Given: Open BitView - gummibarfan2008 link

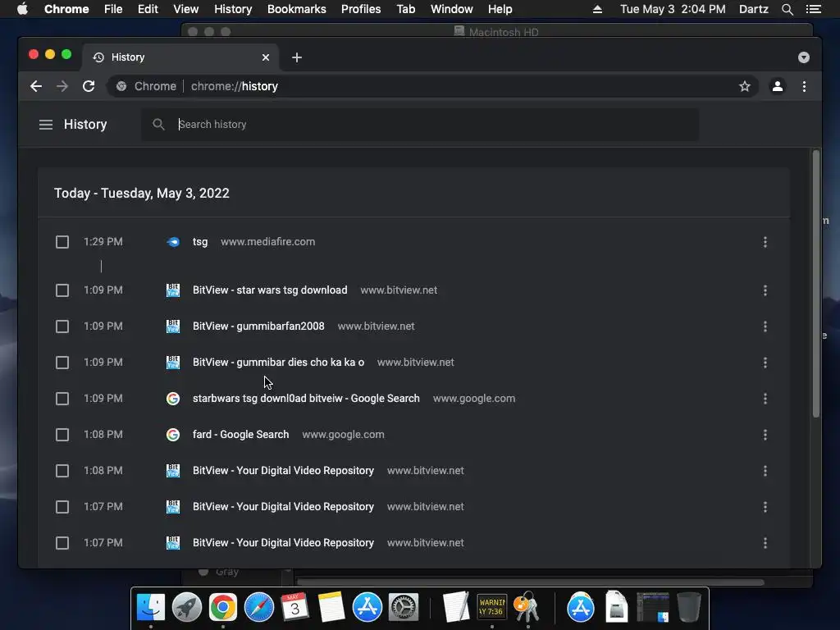Looking at the screenshot, I should pos(258,326).
